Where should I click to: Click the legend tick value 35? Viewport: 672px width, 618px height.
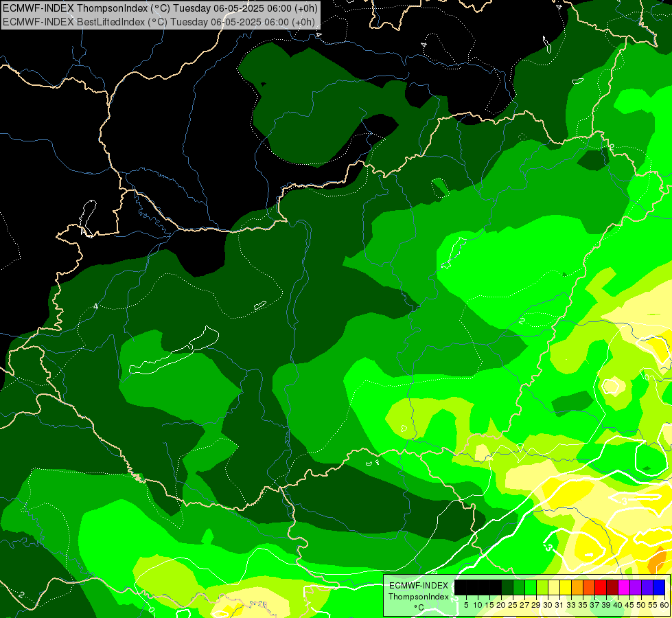click(x=583, y=605)
